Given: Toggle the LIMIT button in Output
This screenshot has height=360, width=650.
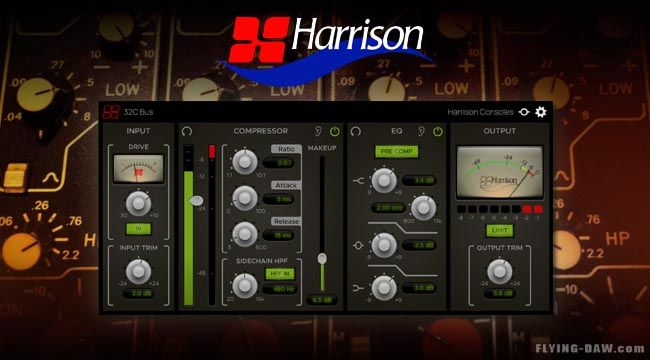Looking at the screenshot, I should (x=500, y=230).
